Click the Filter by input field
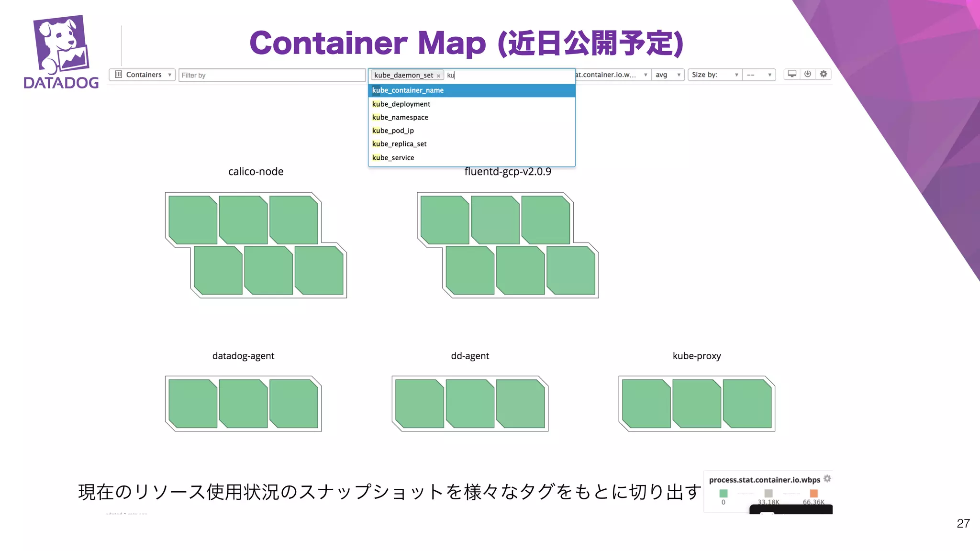The image size is (980, 551). [272, 75]
